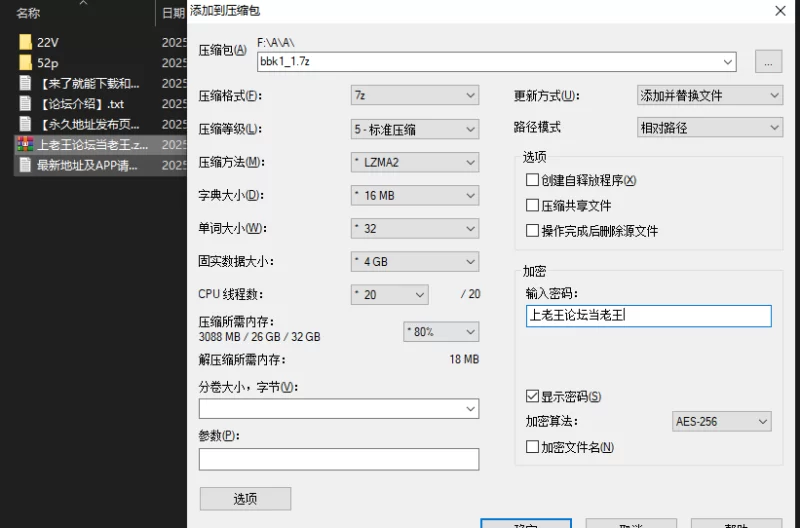Click the 52p folder icon
This screenshot has height=528, width=800.
(x=25, y=63)
